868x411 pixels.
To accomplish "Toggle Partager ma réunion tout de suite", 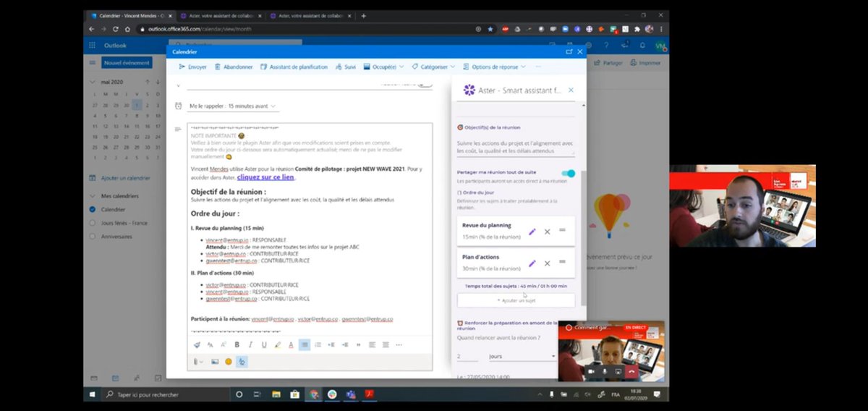I will (569, 173).
